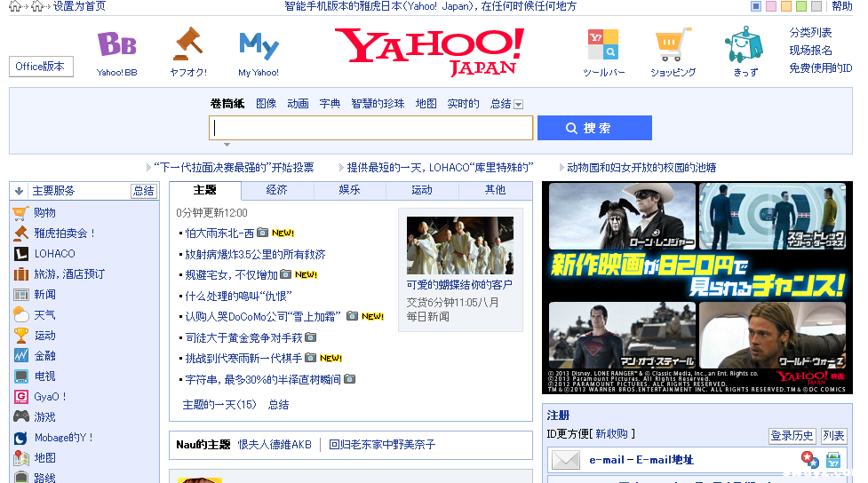Click the game controller icon beside 游戏
Screen dimensions: 868x483
(20, 416)
